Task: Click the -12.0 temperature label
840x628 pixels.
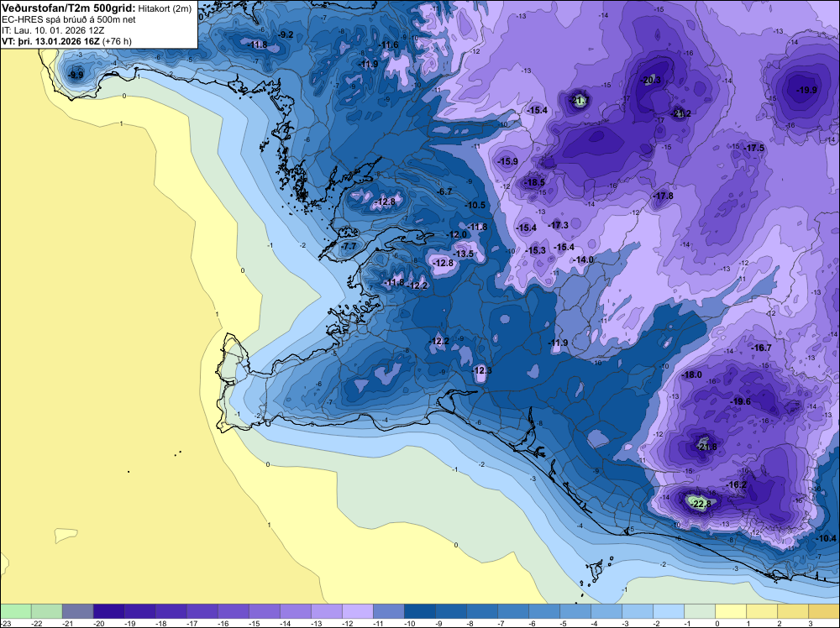Action: coord(456,234)
